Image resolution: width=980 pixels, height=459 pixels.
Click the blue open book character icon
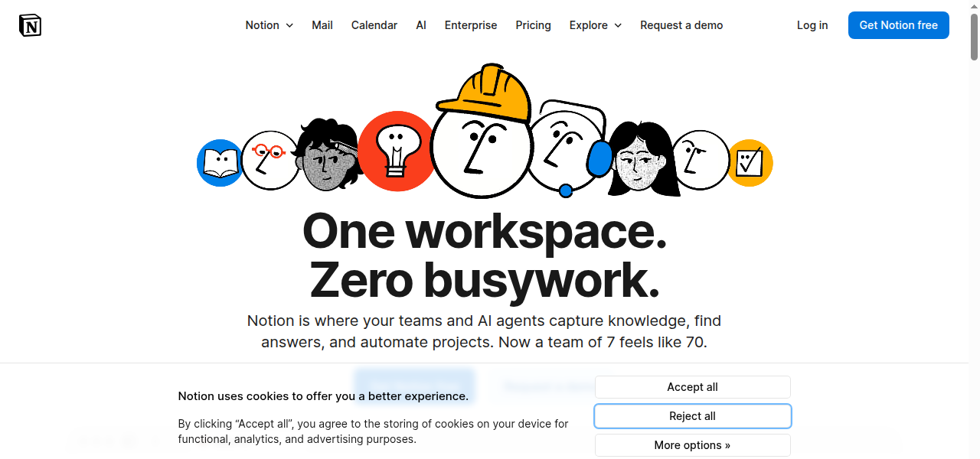[x=220, y=163]
